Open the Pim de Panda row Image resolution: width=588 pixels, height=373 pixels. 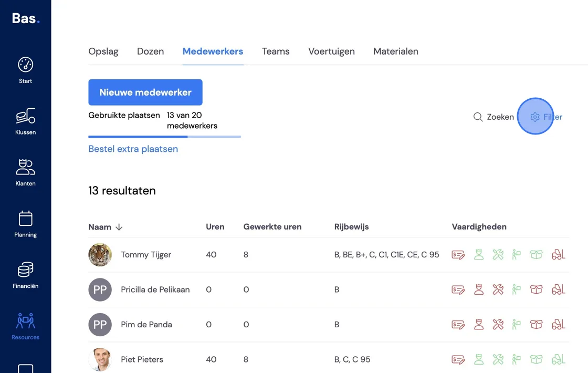pyautogui.click(x=329, y=325)
